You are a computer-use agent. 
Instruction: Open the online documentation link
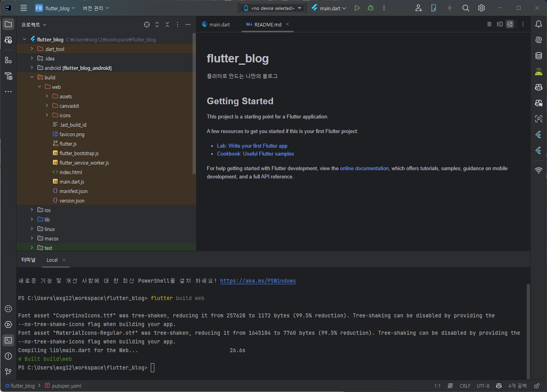point(364,168)
